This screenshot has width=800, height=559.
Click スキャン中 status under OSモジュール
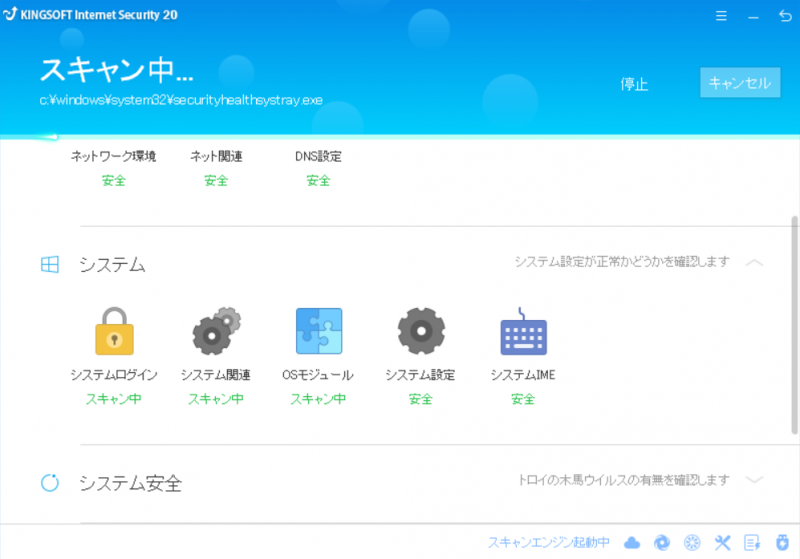click(318, 399)
